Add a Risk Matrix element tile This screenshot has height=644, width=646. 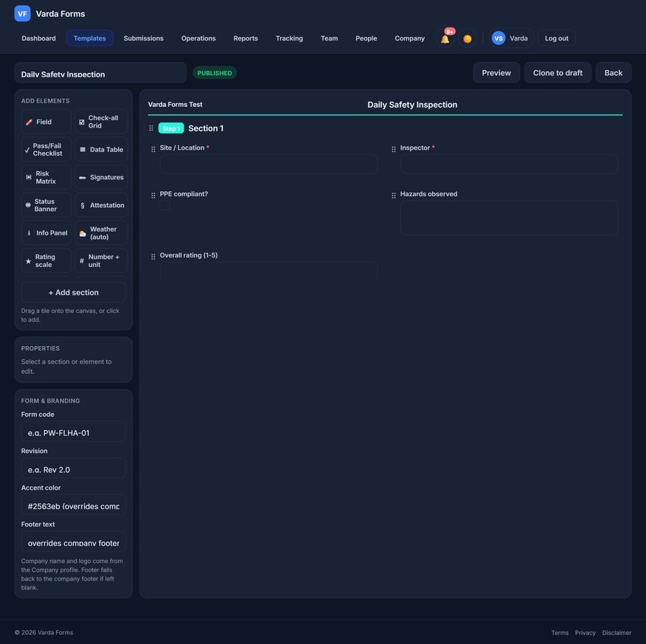[x=46, y=177]
